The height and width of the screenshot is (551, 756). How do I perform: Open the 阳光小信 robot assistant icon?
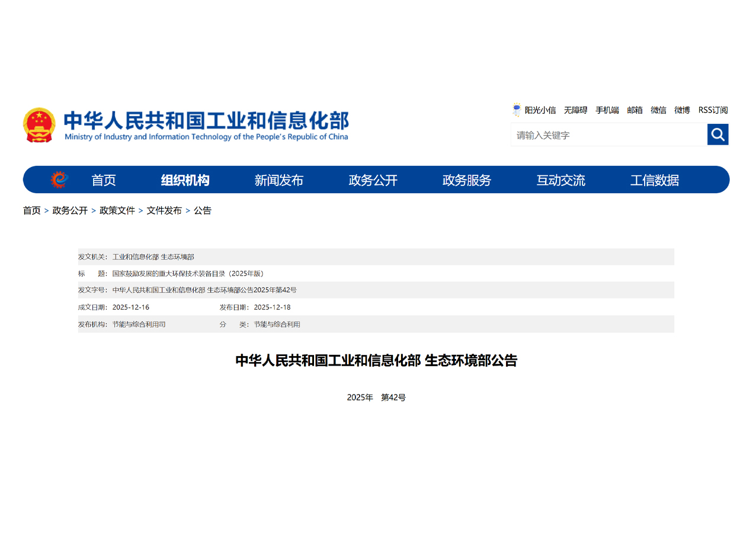point(517,110)
